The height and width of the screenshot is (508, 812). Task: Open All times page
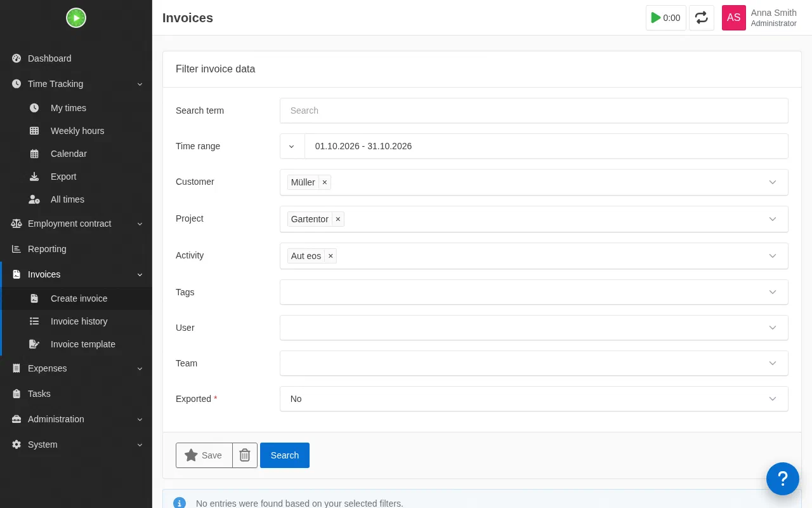[x=76, y=199]
